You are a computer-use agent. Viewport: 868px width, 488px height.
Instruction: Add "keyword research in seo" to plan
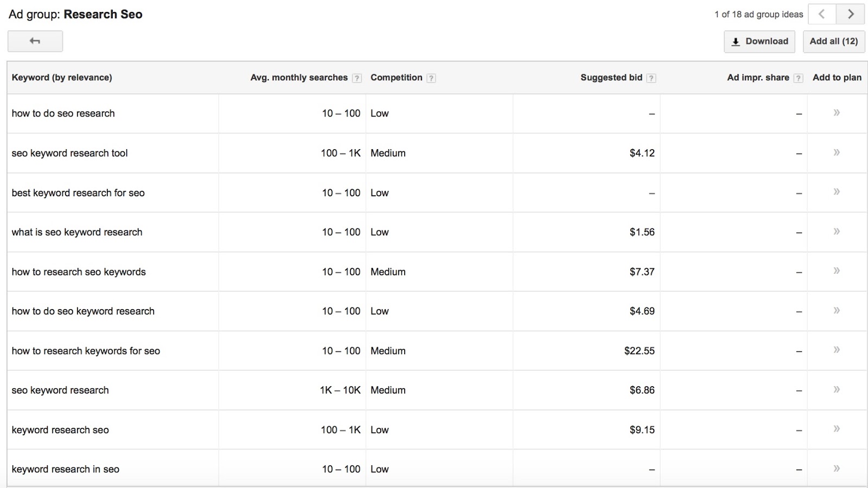coord(836,468)
